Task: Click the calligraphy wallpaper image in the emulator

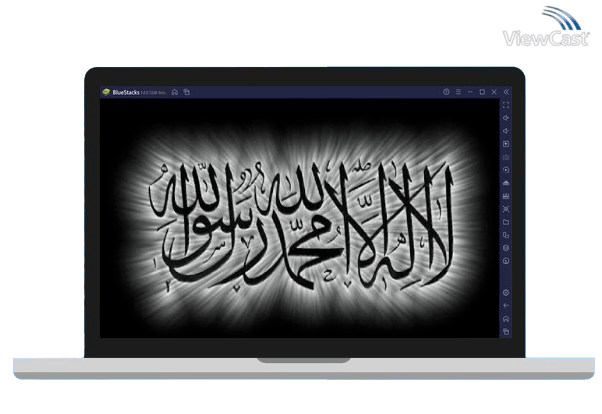Action: click(299, 218)
